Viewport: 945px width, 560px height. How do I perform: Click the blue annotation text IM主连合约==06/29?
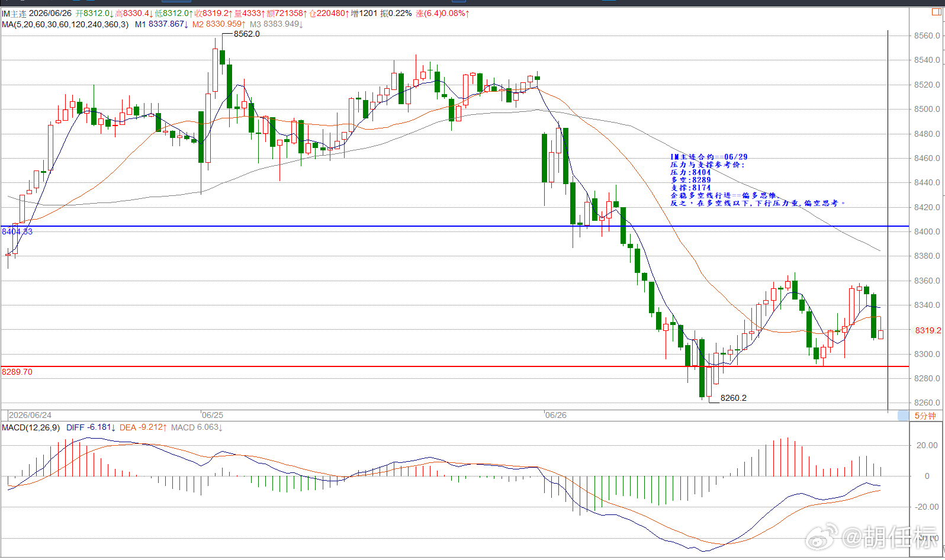[x=709, y=157]
